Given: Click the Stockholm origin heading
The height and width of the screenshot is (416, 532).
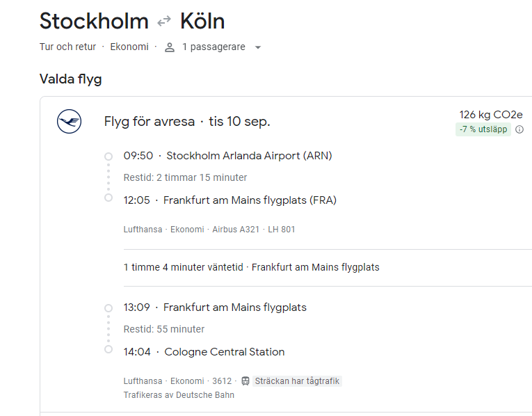Looking at the screenshot, I should tap(94, 21).
